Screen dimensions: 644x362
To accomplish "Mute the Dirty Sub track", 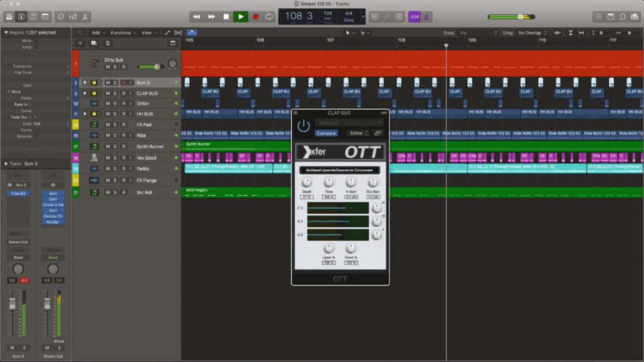I will click(108, 67).
